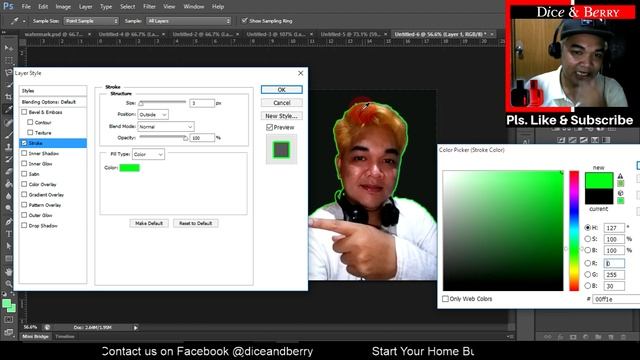Screen dimensions: 640x360
Task: Select the Move tool
Action: pyautogui.click(x=8, y=48)
